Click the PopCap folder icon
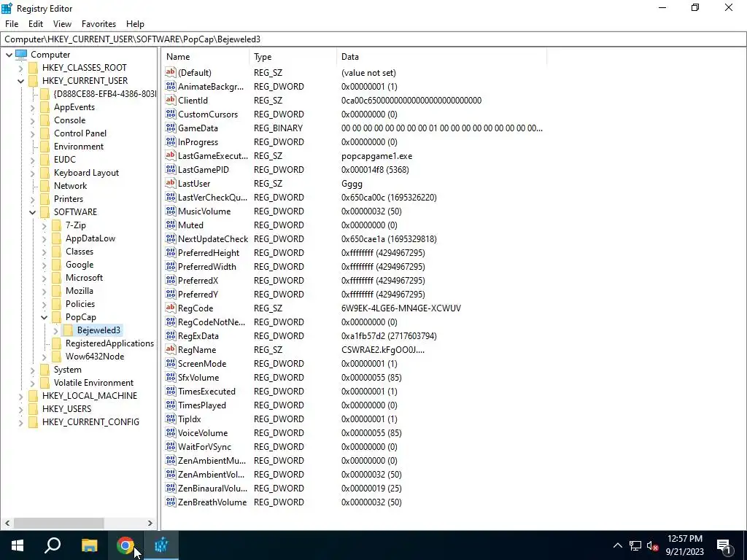This screenshot has height=560, width=747. 57,316
